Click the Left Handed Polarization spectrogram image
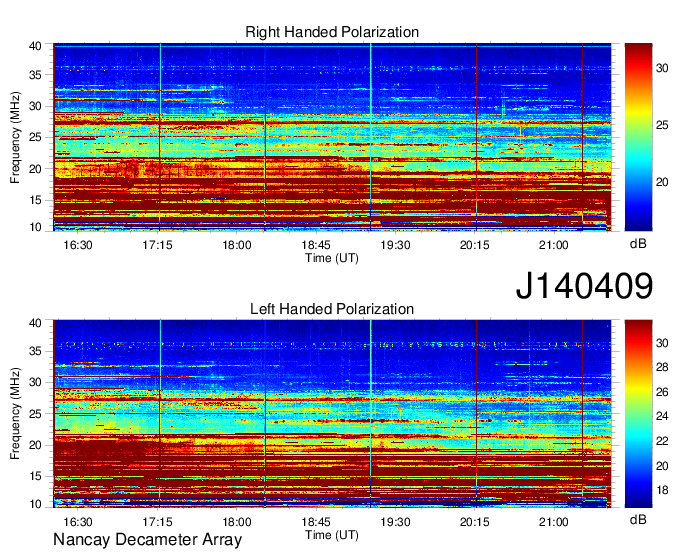 332,414
